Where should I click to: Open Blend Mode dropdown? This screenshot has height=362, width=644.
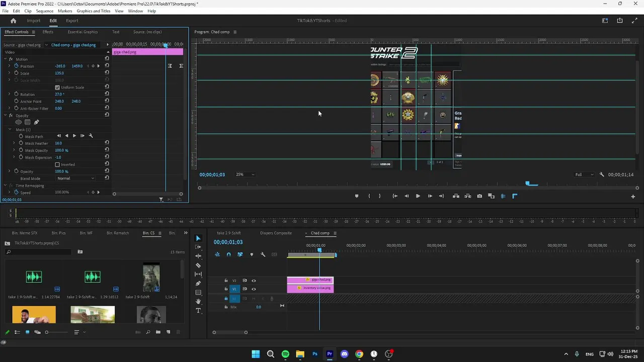click(75, 178)
